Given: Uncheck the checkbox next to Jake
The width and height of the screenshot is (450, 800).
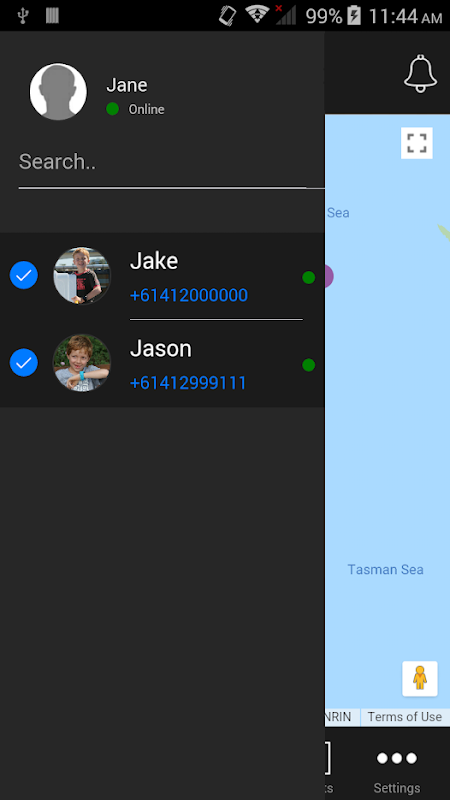Looking at the screenshot, I should pyautogui.click(x=24, y=276).
